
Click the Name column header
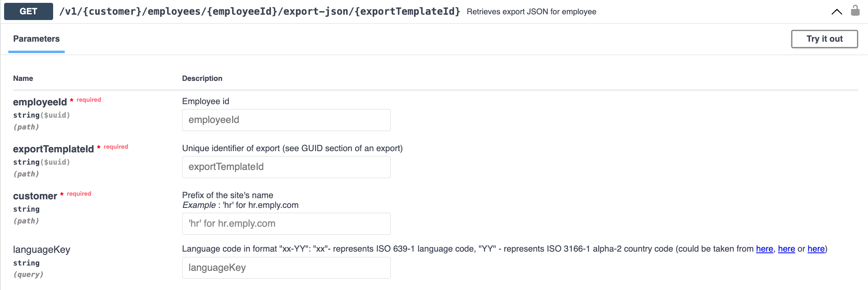tap(23, 78)
